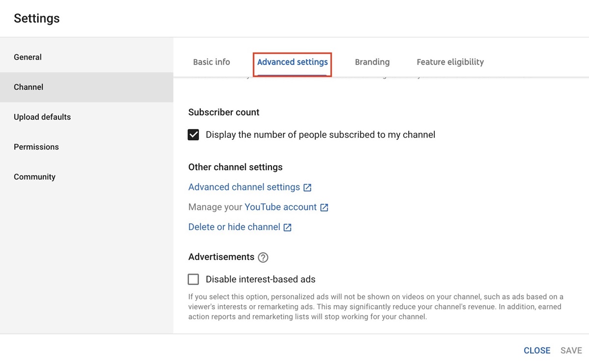
Task: Click the Delete or hide channel text link
Action: 234,228
